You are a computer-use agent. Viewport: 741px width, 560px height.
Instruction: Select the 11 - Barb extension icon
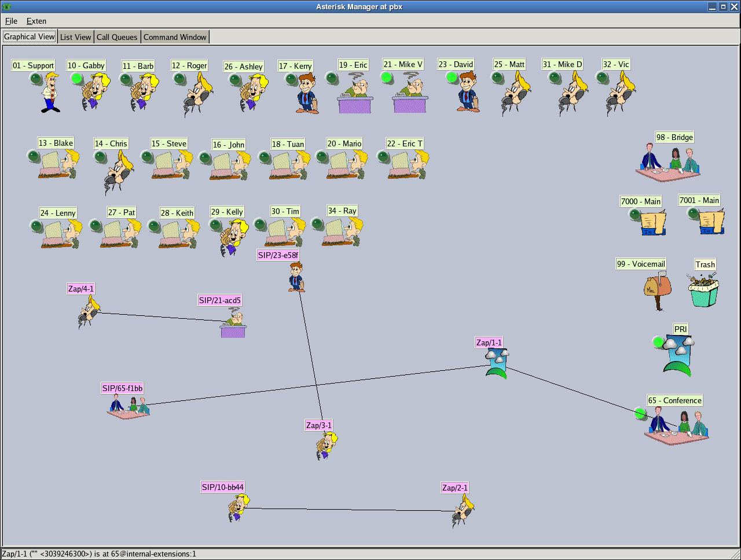145,91
